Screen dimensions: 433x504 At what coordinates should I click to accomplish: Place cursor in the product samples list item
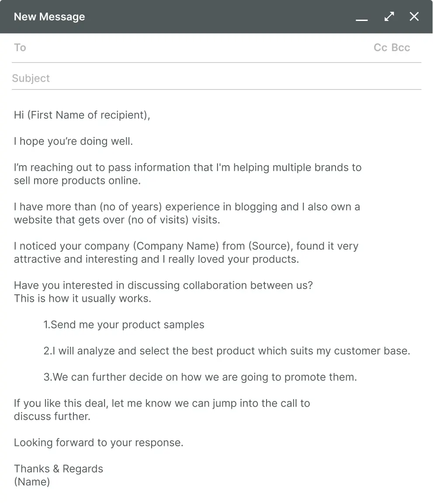pos(124,324)
